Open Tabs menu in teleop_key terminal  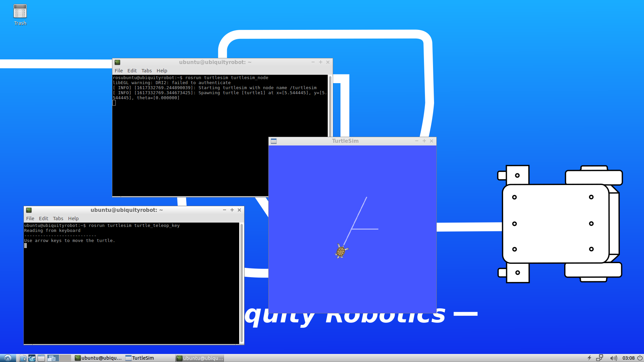tap(58, 218)
